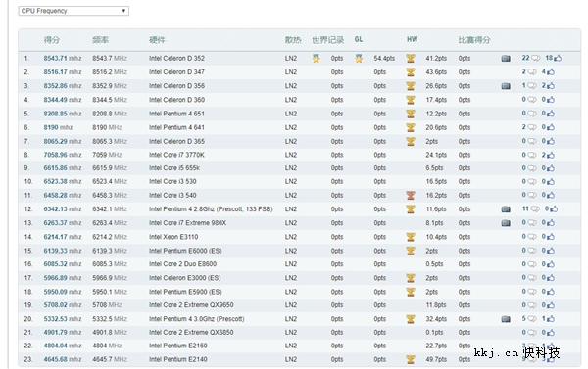Open the camera icon in the Pentium 4 3.0Ghz row
Screen dimensions: 588x369
[506, 319]
